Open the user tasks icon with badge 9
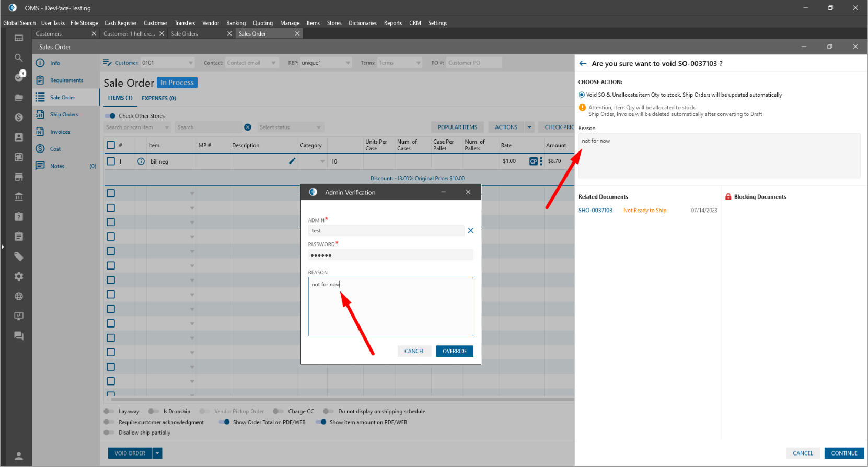 [x=19, y=77]
